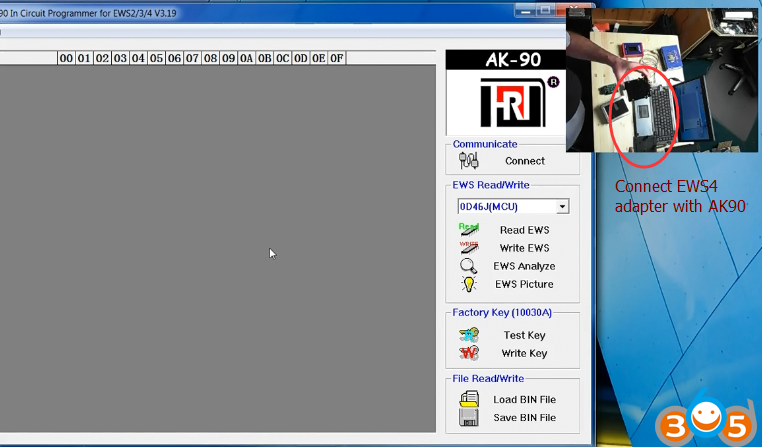The height and width of the screenshot is (447, 762).
Task: Click the EWS Picture lightbulb icon
Action: click(469, 284)
